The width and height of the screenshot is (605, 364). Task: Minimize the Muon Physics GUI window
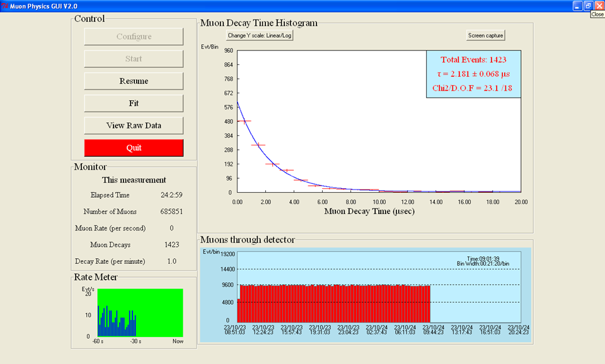coord(577,6)
